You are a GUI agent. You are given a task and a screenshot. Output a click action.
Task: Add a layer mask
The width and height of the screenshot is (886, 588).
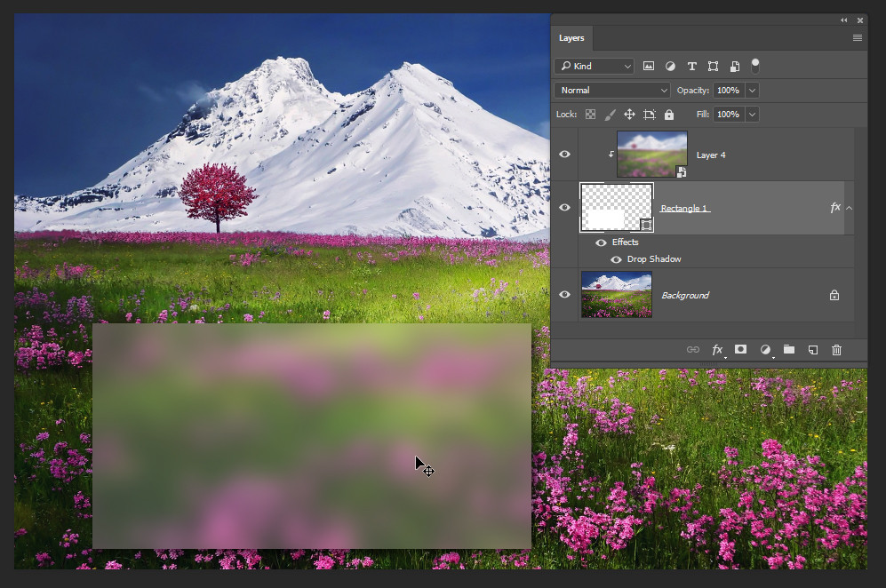pos(740,350)
